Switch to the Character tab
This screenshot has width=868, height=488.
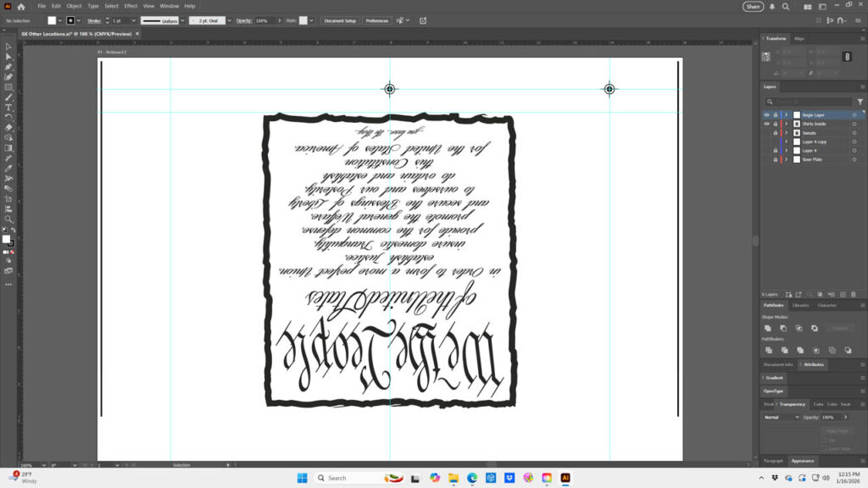tap(827, 305)
